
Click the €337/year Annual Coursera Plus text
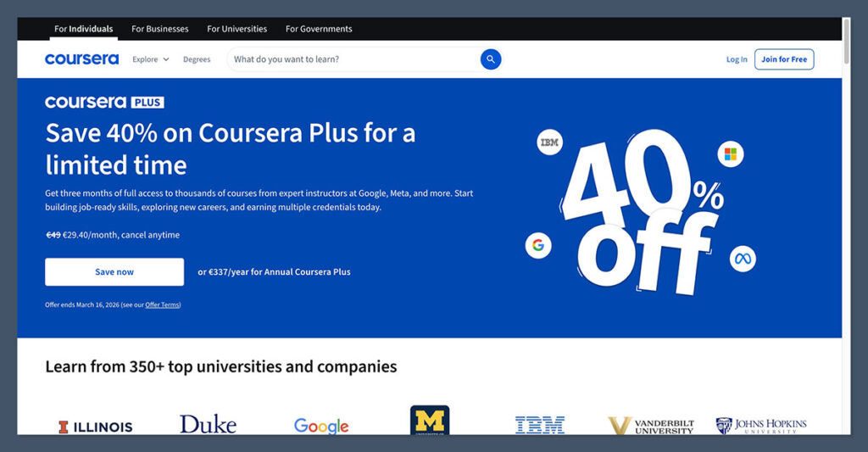point(274,272)
